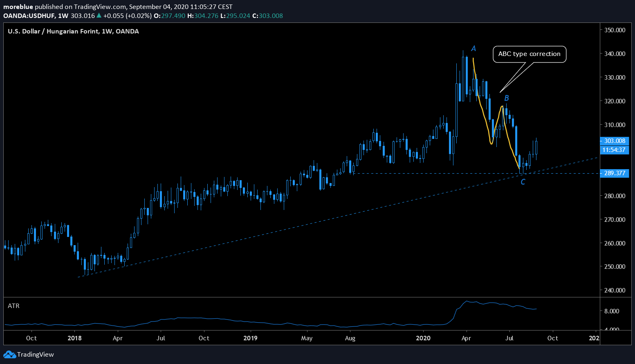
Task: Click the 320.000 price axis label
Action: point(615,101)
